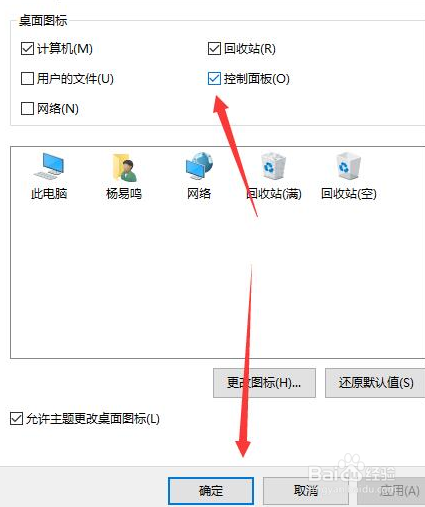Screen dimensions: 425x507
Task: Select the 杨易鸣 user folder icon
Action: point(124,167)
